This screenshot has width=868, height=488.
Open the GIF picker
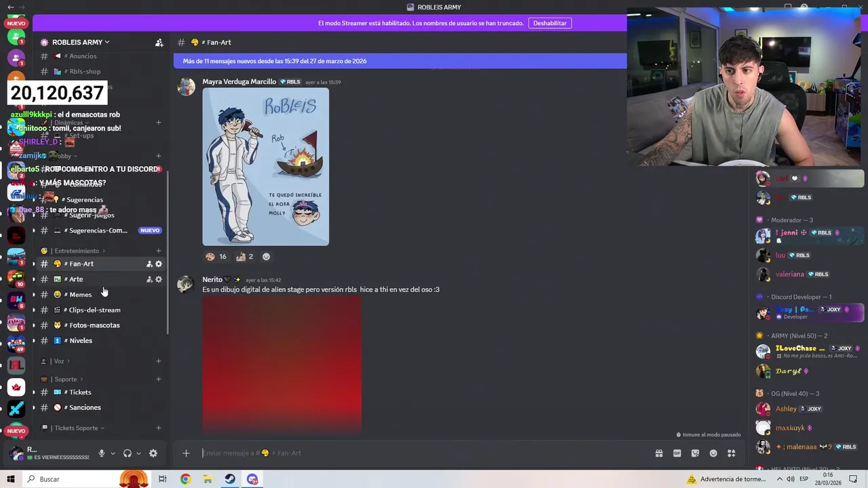677,453
